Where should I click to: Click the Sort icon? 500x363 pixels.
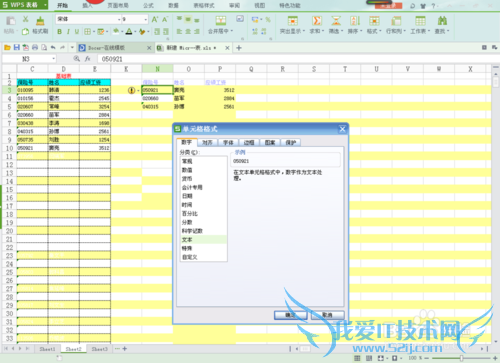(355, 21)
